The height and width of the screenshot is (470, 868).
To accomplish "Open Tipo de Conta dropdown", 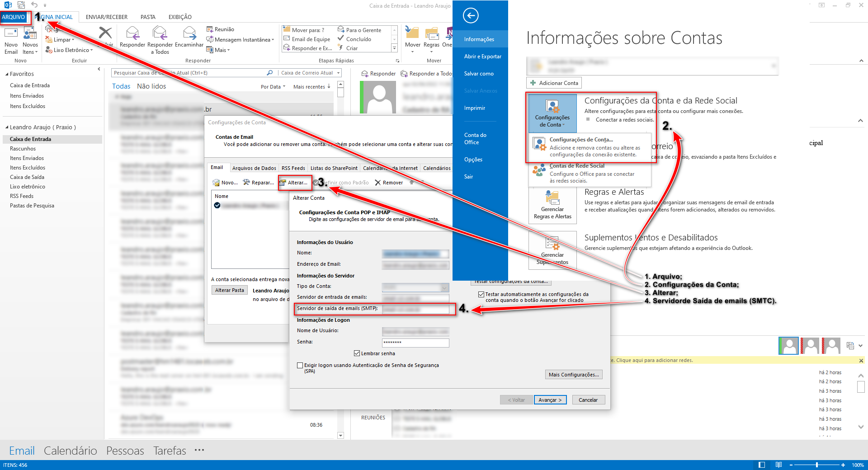I will [x=444, y=288].
